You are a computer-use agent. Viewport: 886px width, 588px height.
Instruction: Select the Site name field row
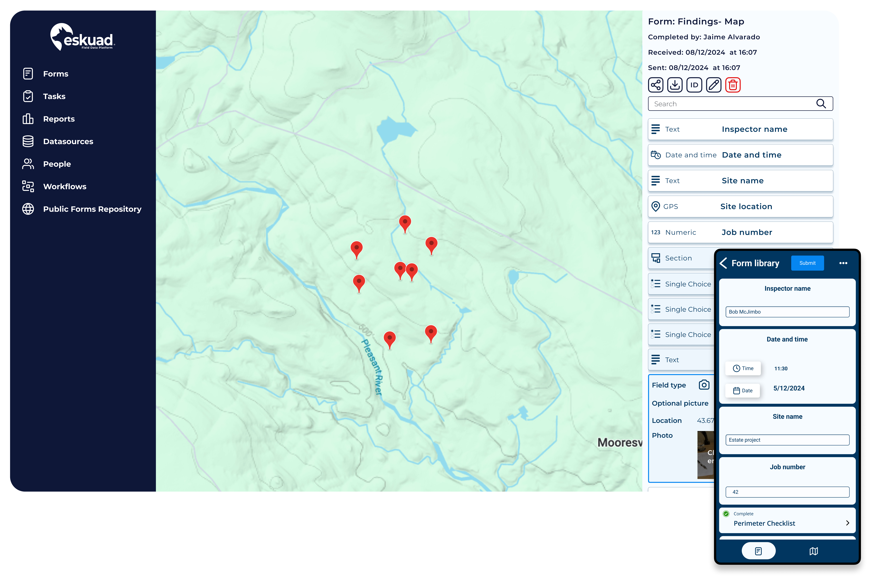[x=740, y=181]
